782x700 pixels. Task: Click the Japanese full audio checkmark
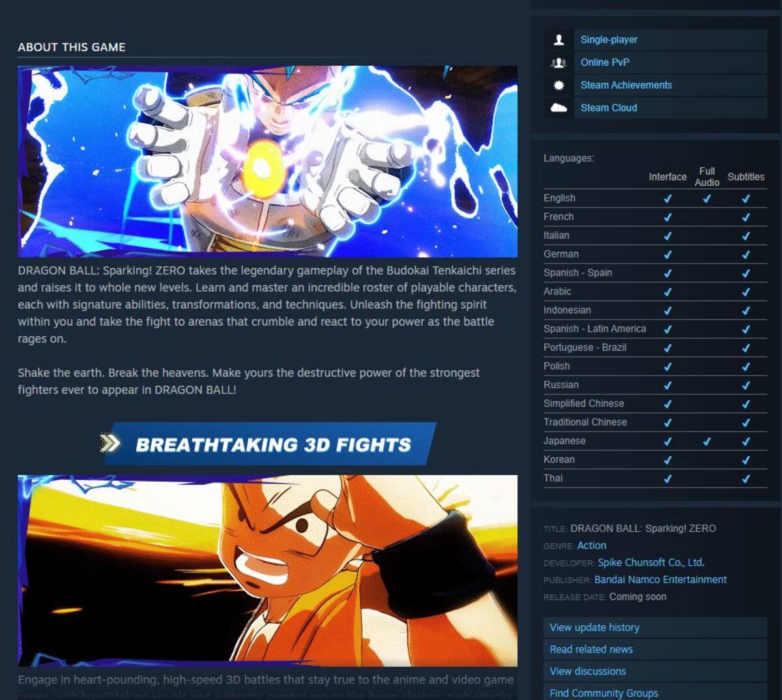[x=706, y=441]
